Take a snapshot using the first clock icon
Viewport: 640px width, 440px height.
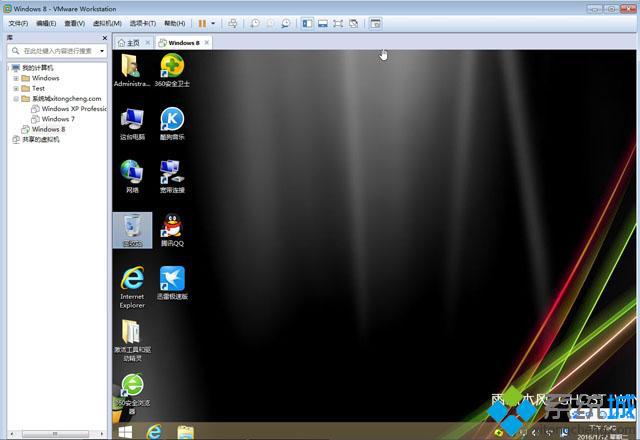tap(254, 24)
